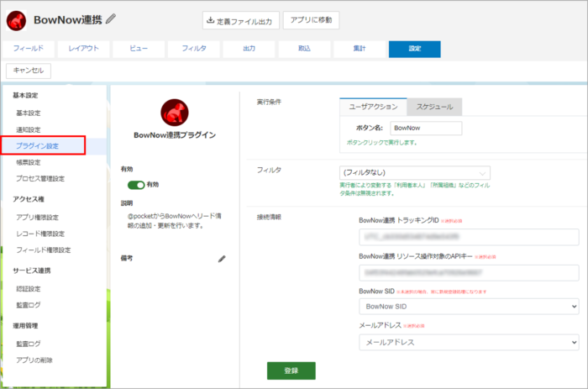Click the green 登録 button
The image size is (588, 389).
point(291,371)
